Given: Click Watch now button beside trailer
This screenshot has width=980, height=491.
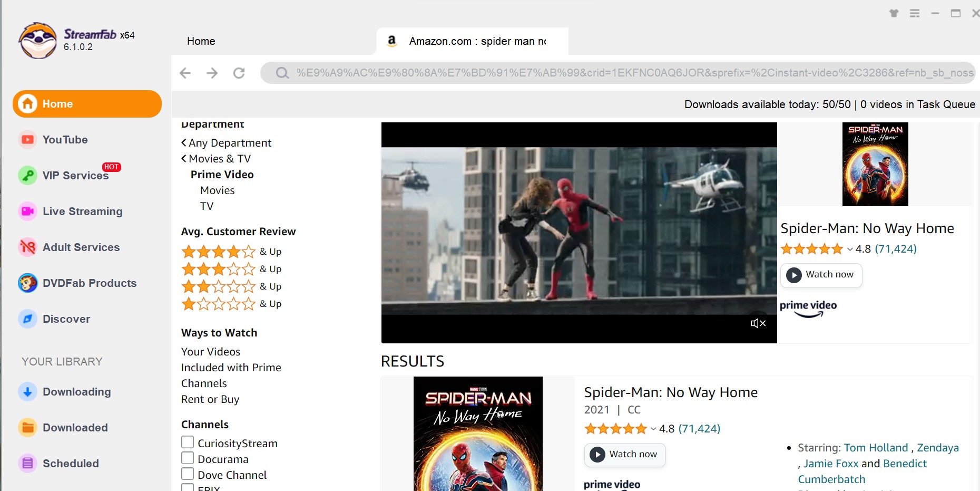Looking at the screenshot, I should point(821,275).
